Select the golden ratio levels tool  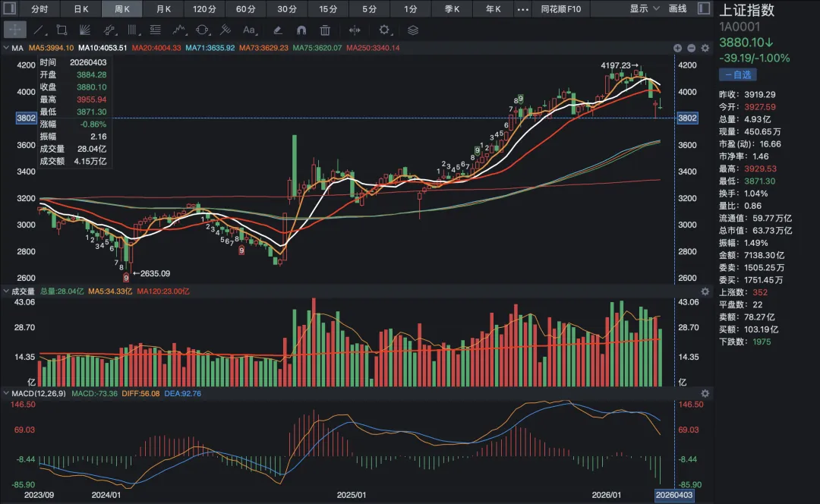pos(156,30)
